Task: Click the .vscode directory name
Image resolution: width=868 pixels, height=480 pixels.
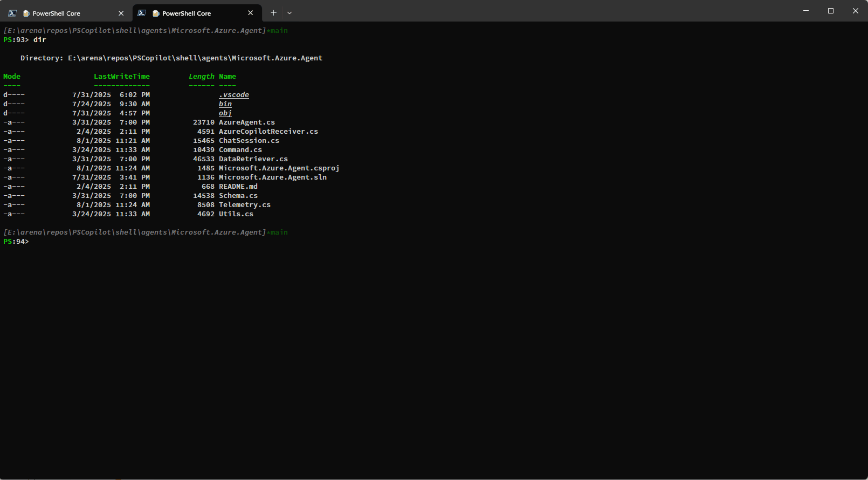Action: click(x=234, y=95)
